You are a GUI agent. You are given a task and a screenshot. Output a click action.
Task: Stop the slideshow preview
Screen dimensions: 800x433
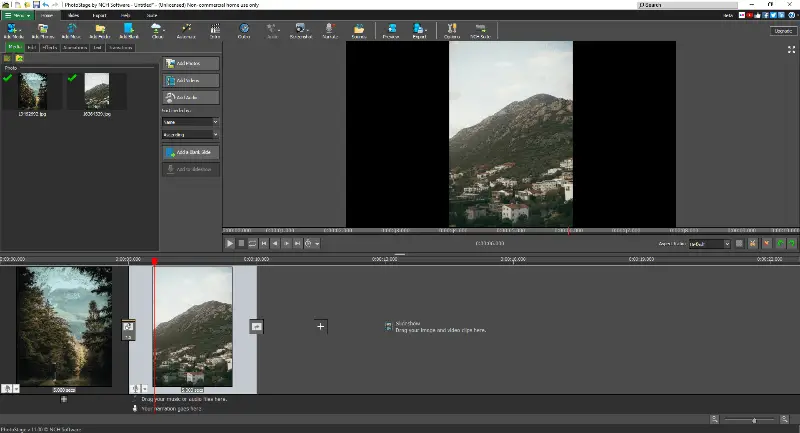pyautogui.click(x=241, y=243)
